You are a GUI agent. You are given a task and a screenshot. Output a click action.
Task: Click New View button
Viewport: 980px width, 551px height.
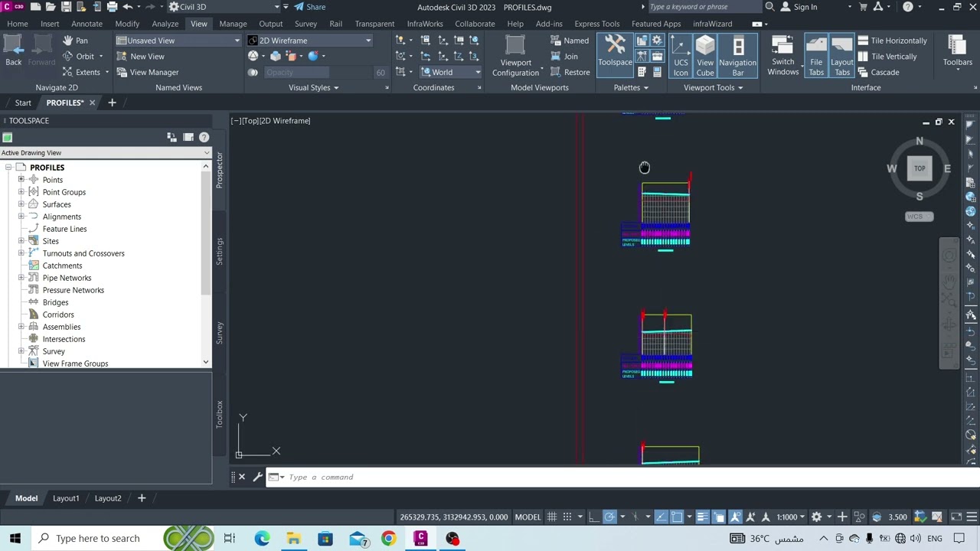pos(139,56)
